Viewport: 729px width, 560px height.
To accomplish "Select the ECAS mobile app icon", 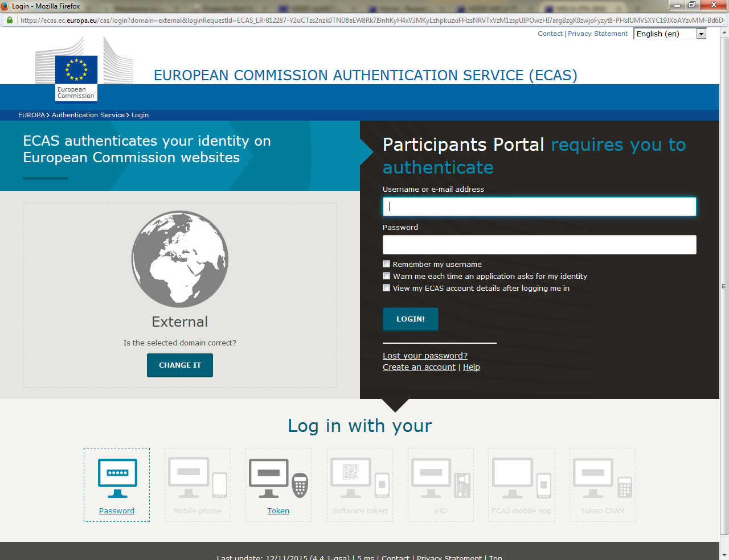I will point(522,479).
